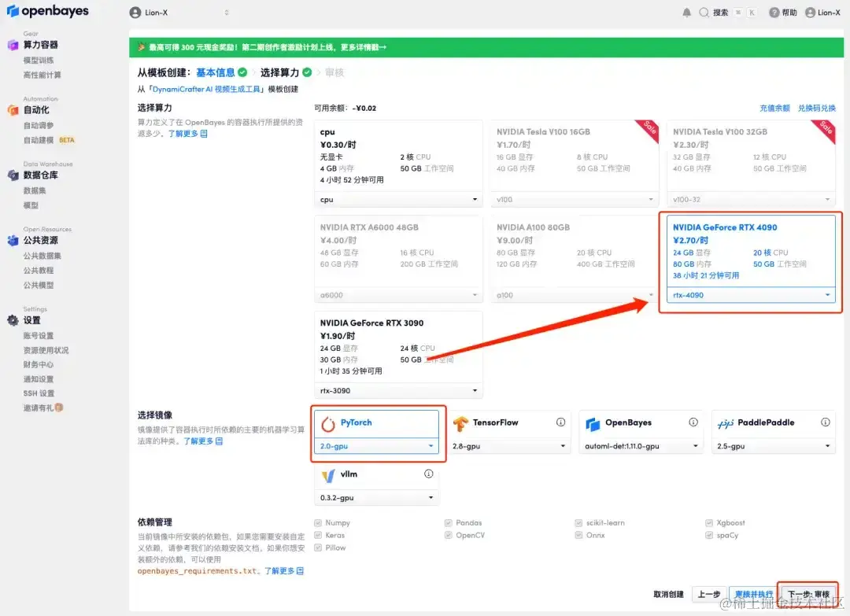Click the PaddlePaddle logo icon
850x616 pixels.
point(726,424)
